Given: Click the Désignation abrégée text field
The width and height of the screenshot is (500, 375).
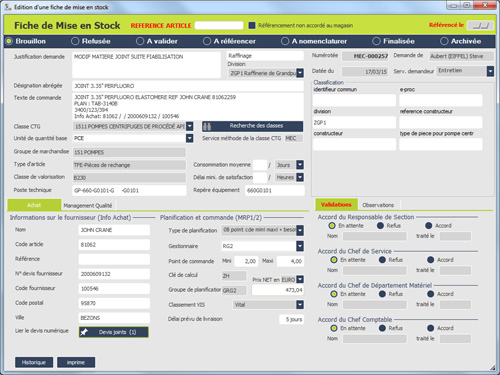Looking at the screenshot, I should [x=188, y=86].
